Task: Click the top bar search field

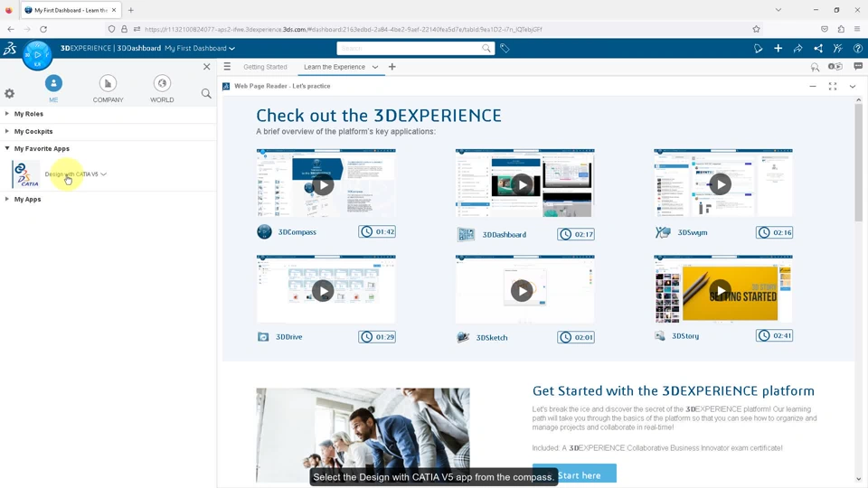Action: click(409, 48)
